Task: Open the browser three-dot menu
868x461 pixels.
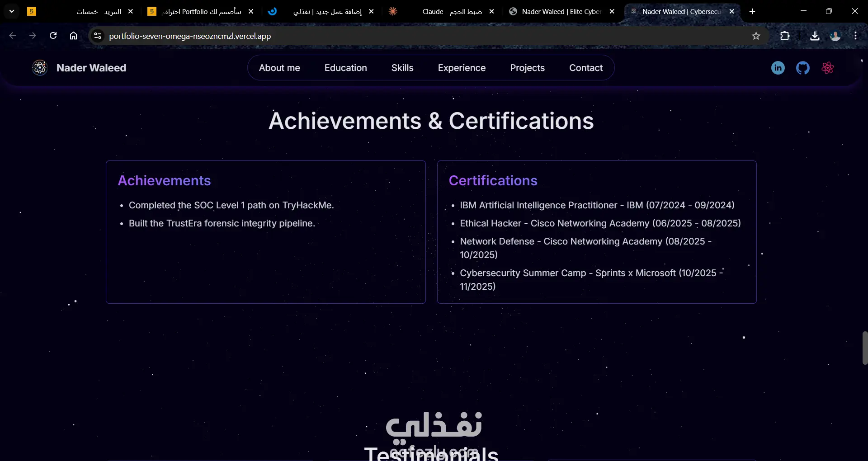Action: pos(855,36)
